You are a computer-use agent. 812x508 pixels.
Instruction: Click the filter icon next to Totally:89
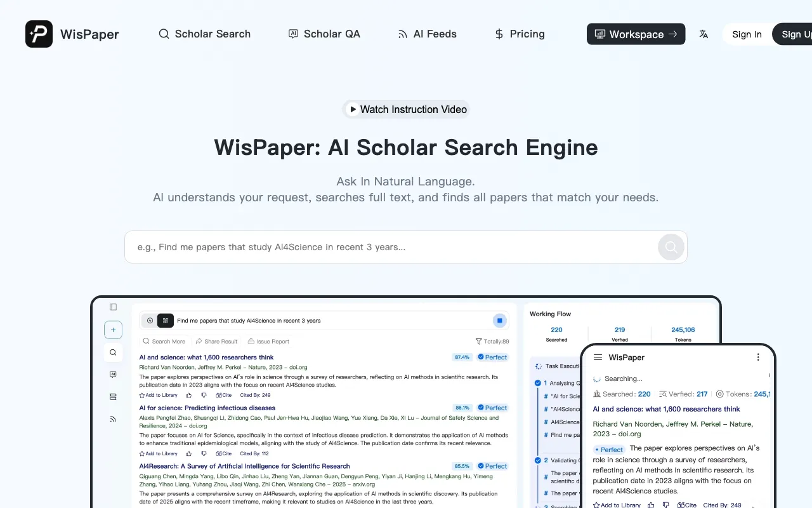point(479,342)
